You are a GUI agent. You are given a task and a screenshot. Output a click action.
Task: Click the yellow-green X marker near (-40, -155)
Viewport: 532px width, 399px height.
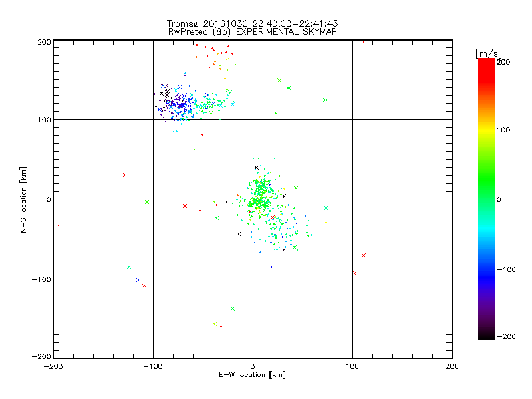pyautogui.click(x=215, y=324)
